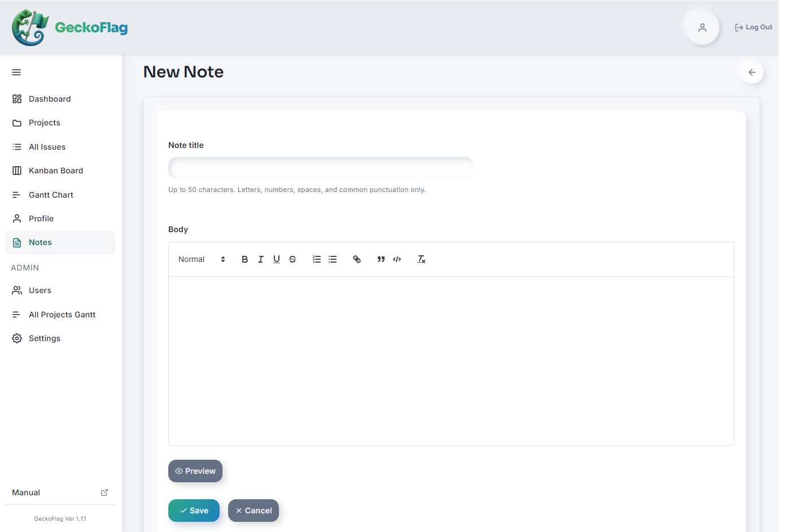Open admin Settings page

60,338
